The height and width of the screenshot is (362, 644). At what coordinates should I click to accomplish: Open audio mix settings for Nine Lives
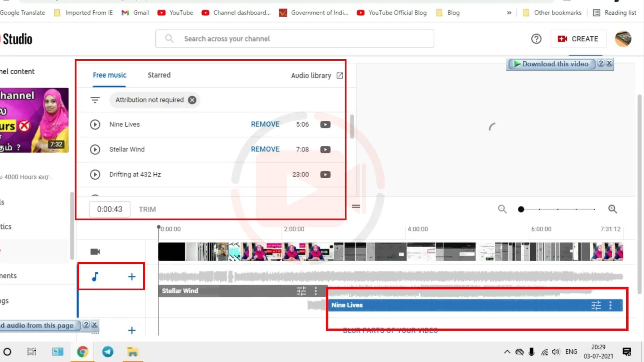click(x=596, y=305)
